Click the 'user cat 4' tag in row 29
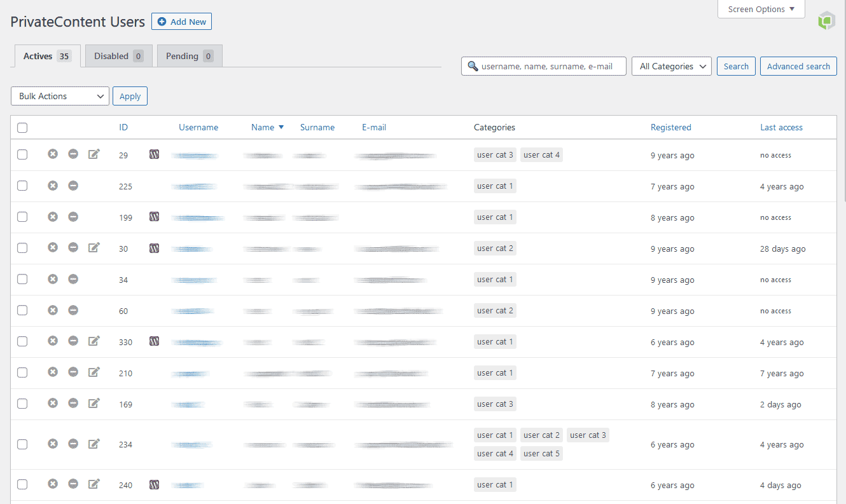 541,154
